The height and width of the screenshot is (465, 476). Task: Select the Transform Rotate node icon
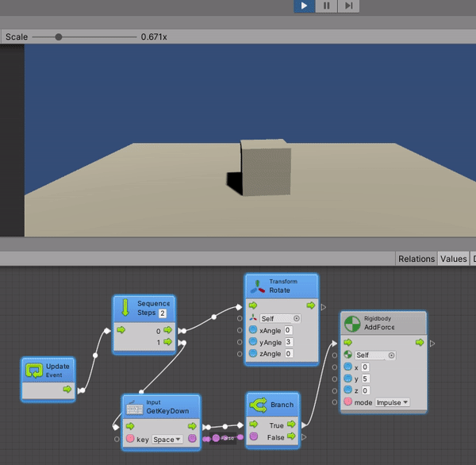[257, 286]
